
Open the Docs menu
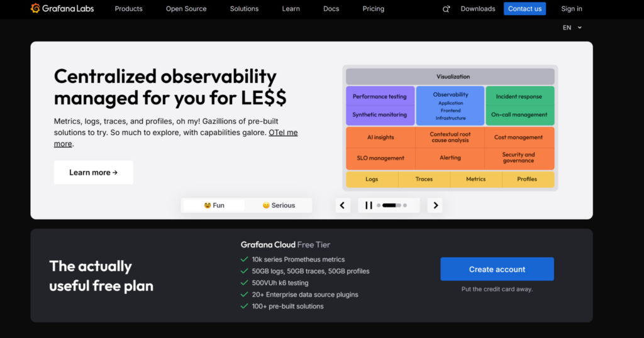click(331, 9)
